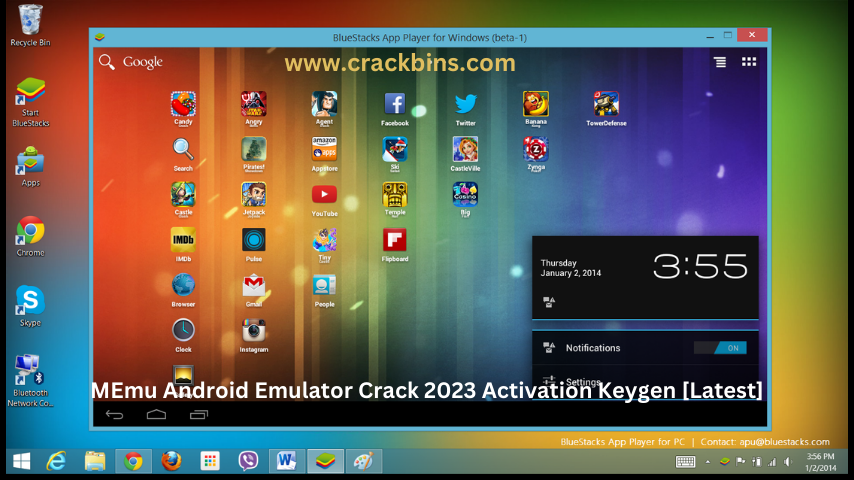The height and width of the screenshot is (480, 854).
Task: Open the YouTube app
Action: (325, 195)
